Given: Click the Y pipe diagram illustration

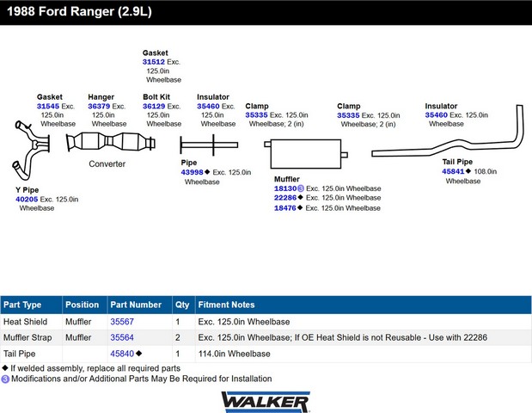Looking at the screenshot, I should 32,150.
